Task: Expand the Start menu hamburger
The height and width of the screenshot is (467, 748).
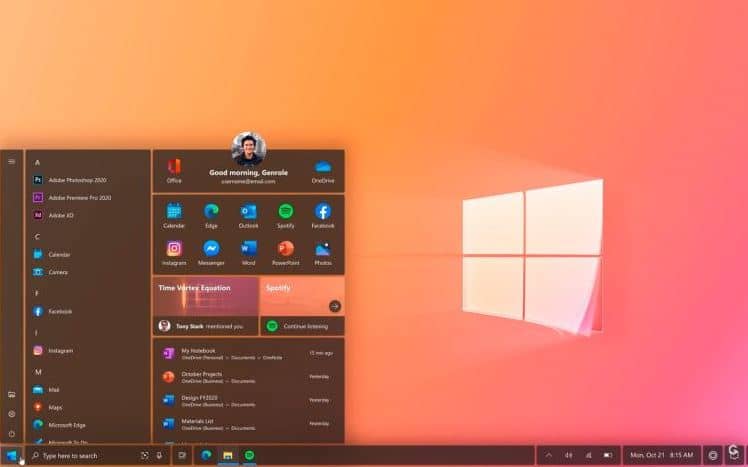Action: (x=12, y=161)
